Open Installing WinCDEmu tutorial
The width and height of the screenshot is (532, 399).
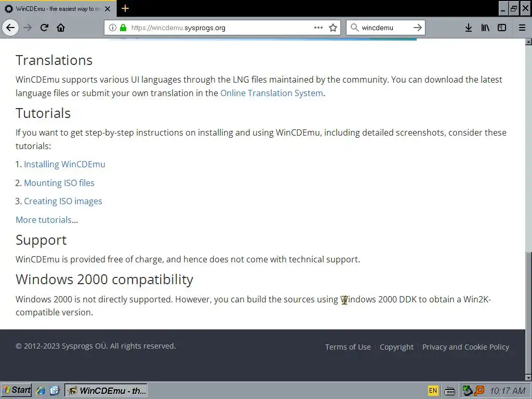64,164
